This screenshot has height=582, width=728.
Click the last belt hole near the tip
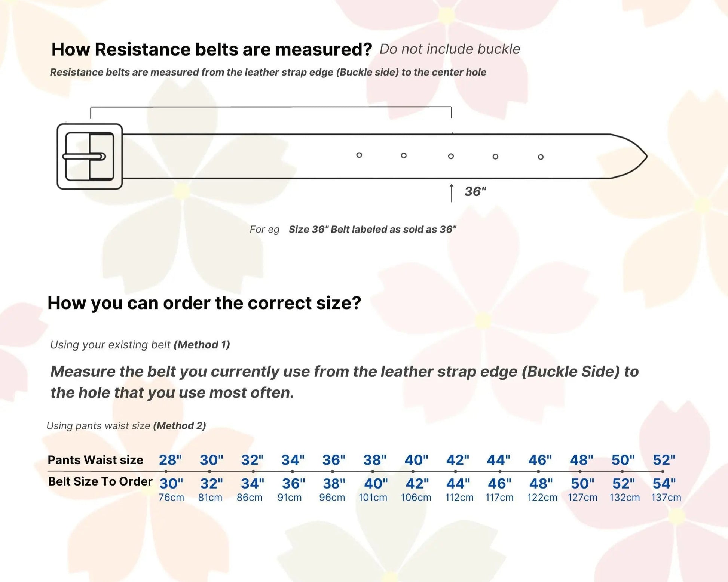pos(541,157)
